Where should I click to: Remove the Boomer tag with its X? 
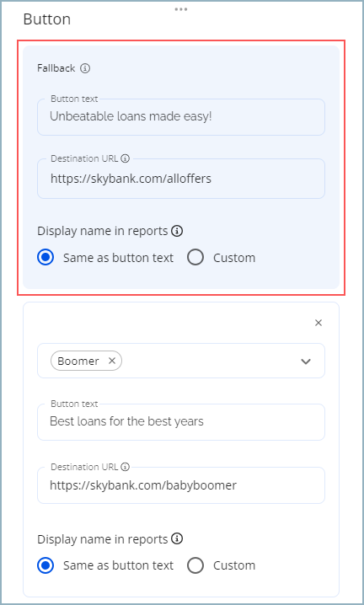(x=112, y=361)
